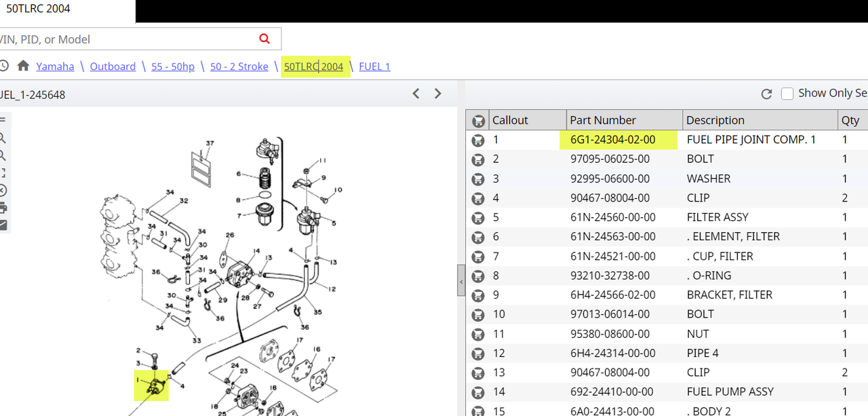868x416 pixels.
Task: Add callout 2 BOLT to cart
Action: click(478, 159)
